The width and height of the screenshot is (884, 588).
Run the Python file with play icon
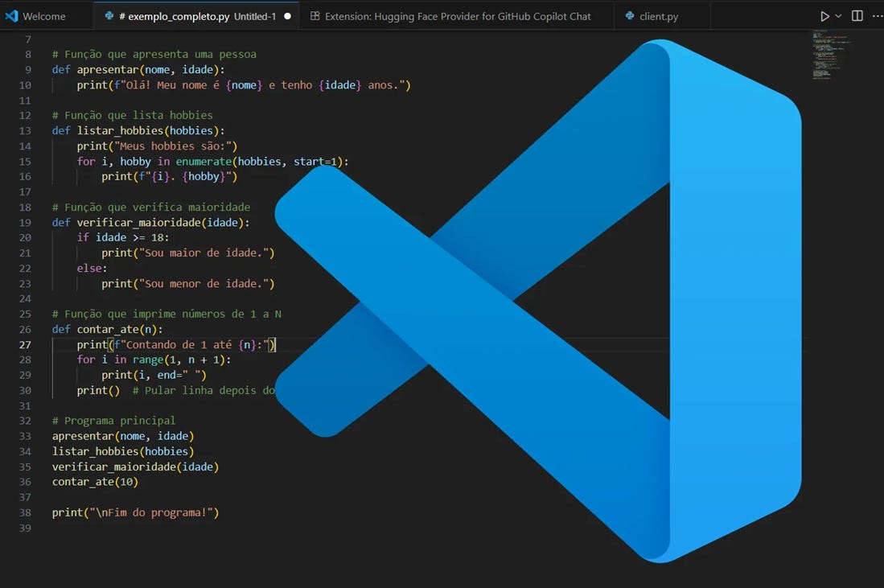[824, 16]
